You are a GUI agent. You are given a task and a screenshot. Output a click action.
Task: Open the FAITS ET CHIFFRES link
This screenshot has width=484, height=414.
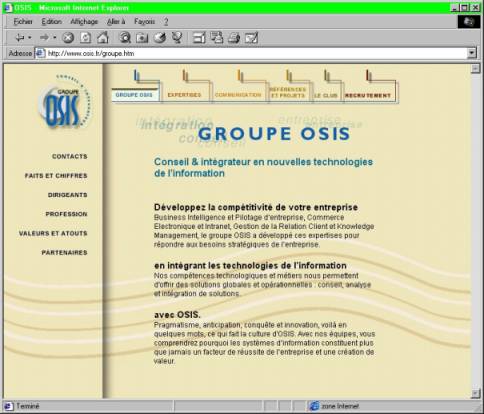[x=56, y=176]
